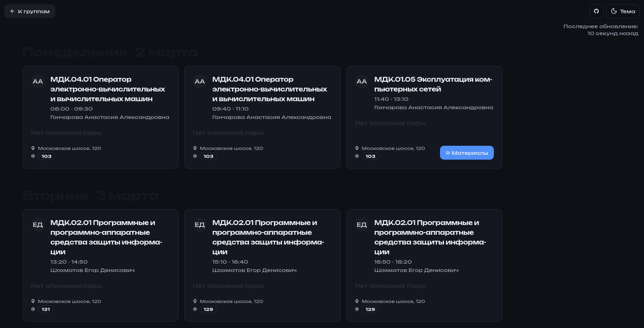This screenshot has height=328, width=644.
Task: Click the GitHub icon button
Action: click(x=596, y=11)
